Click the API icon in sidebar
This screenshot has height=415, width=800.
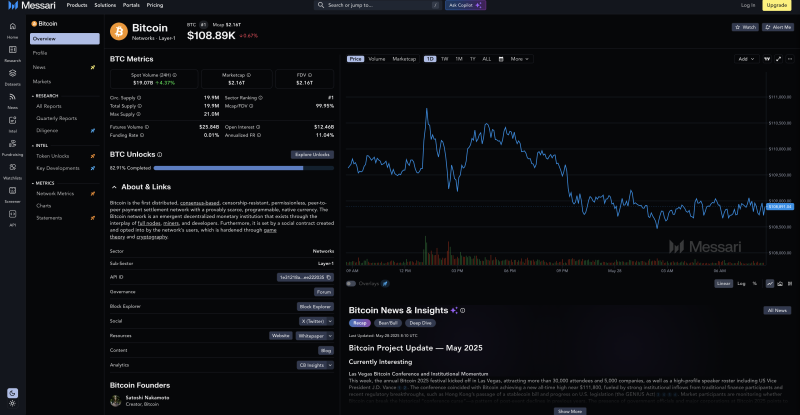[12, 217]
